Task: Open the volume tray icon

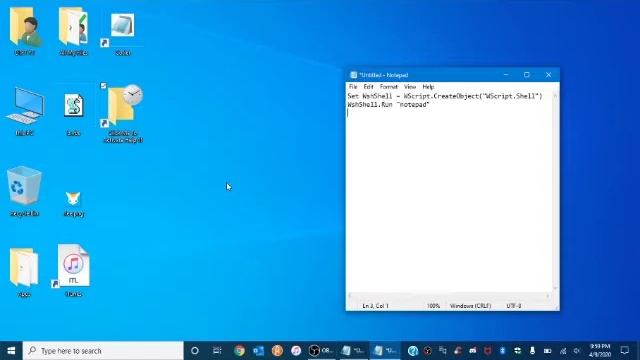Action: click(x=577, y=351)
